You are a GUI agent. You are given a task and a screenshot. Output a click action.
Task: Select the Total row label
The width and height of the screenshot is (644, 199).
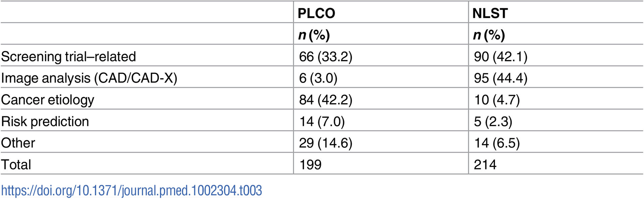click(16, 164)
